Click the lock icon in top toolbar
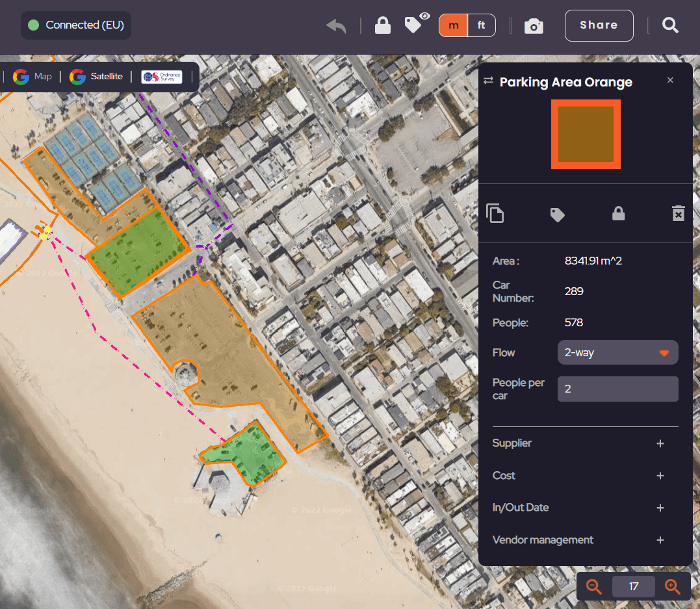Viewport: 700px width, 609px height. [x=382, y=25]
